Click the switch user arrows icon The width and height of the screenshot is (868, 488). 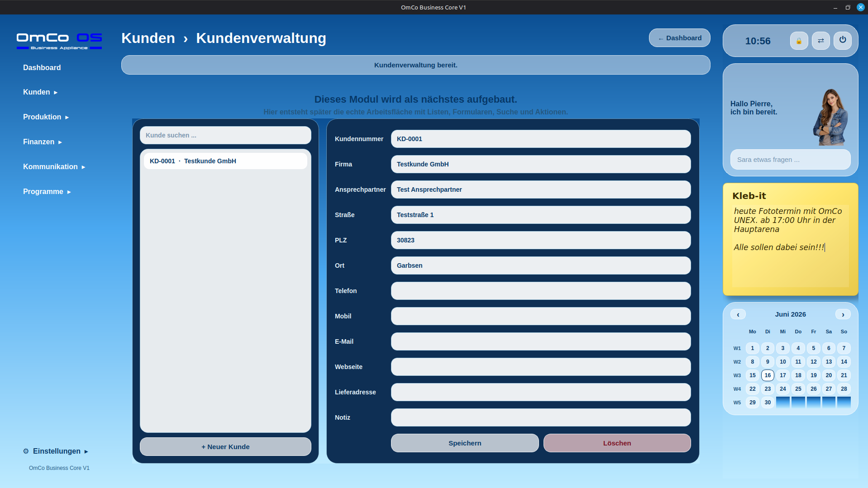point(820,41)
